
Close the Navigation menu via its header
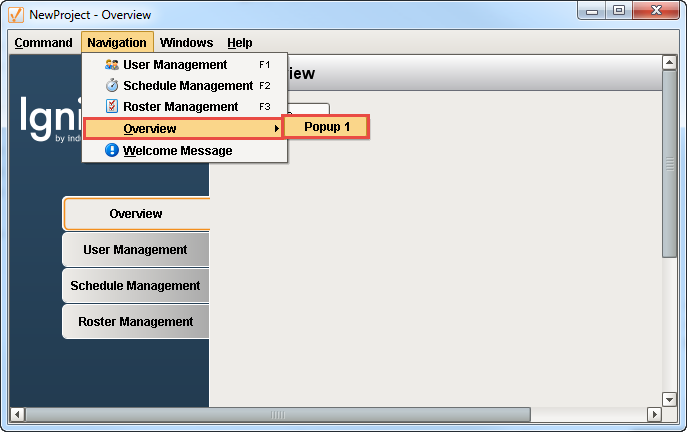(116, 43)
